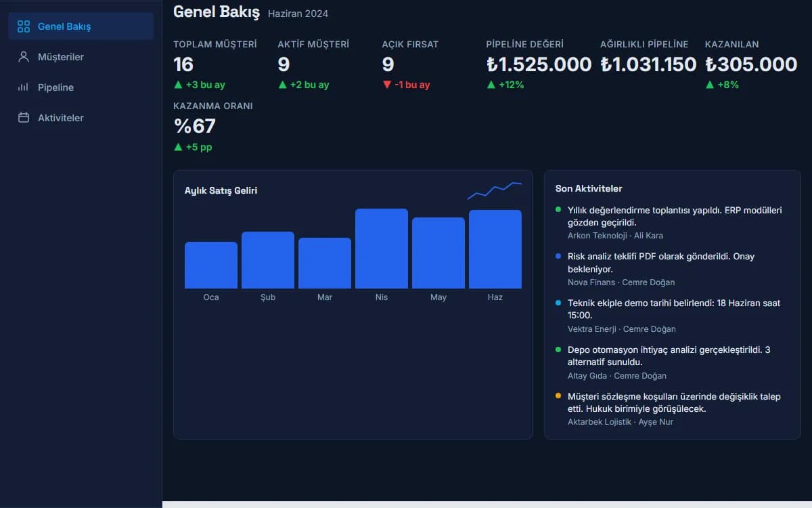Click the Müşteriler person icon

(x=24, y=57)
